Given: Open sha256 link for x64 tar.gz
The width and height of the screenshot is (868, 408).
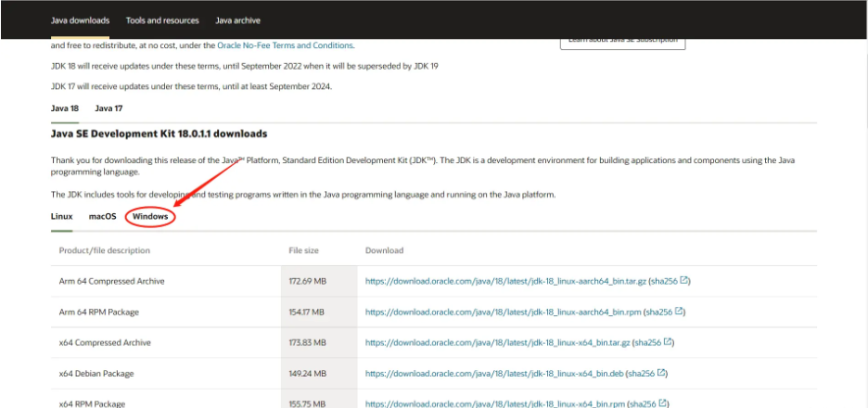Looking at the screenshot, I should click(x=647, y=343).
